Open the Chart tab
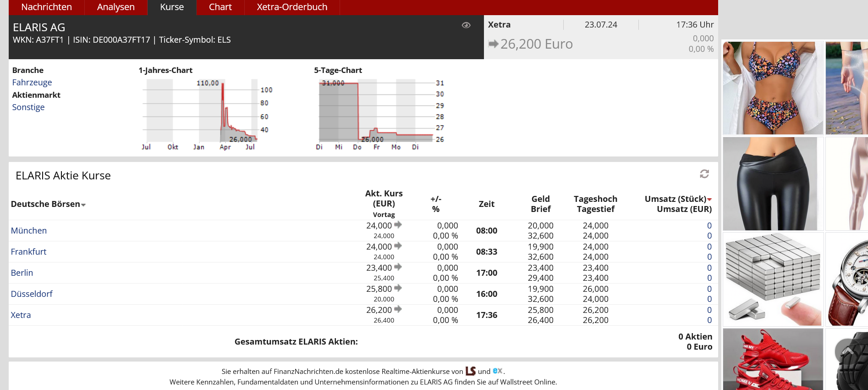This screenshot has width=868, height=390. pyautogui.click(x=220, y=7)
